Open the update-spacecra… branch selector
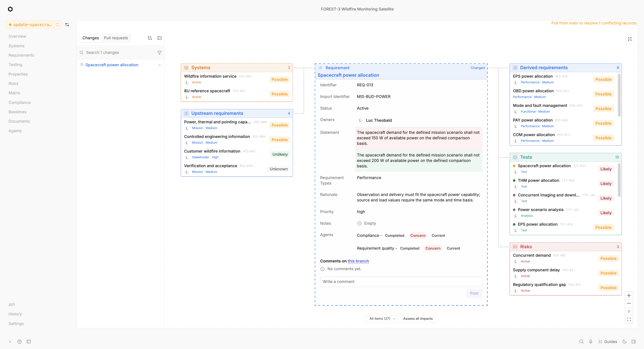The height and width of the screenshot is (349, 644). (x=33, y=24)
